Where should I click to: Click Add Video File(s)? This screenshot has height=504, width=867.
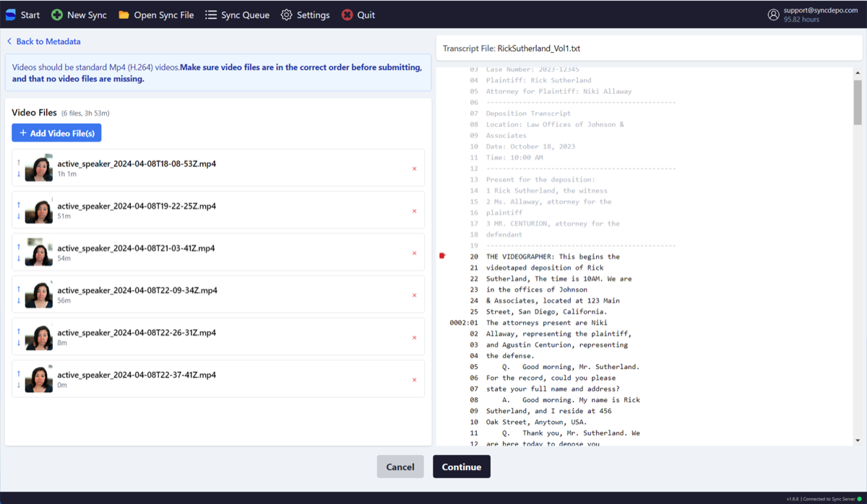[56, 132]
